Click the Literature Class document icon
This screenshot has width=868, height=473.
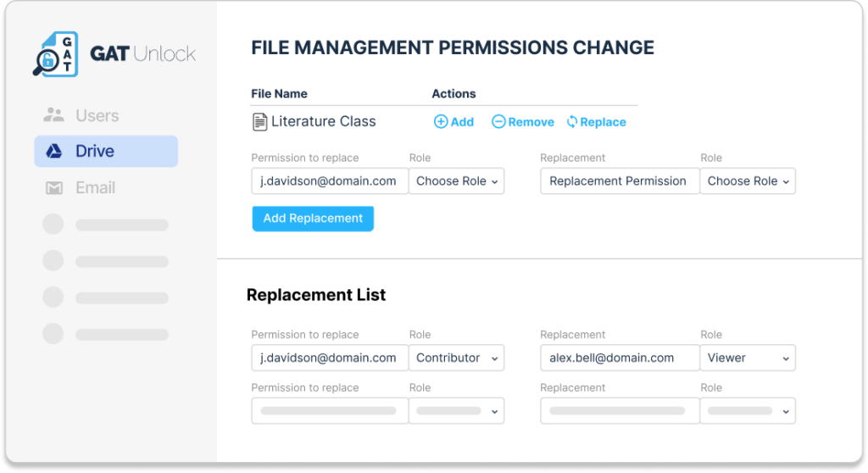click(x=260, y=122)
